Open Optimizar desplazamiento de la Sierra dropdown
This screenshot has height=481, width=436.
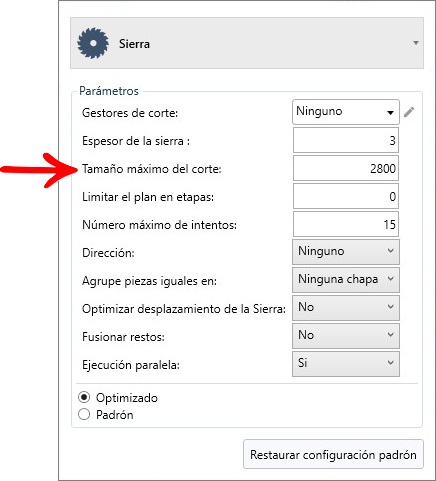click(346, 308)
